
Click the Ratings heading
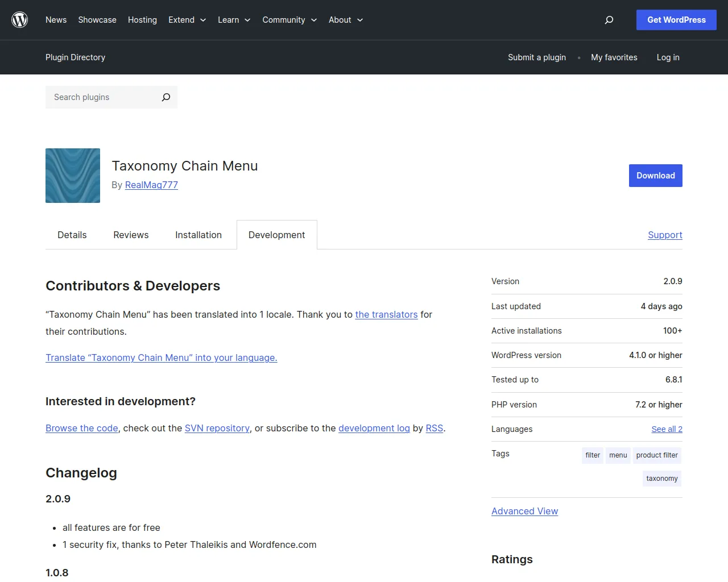click(512, 559)
